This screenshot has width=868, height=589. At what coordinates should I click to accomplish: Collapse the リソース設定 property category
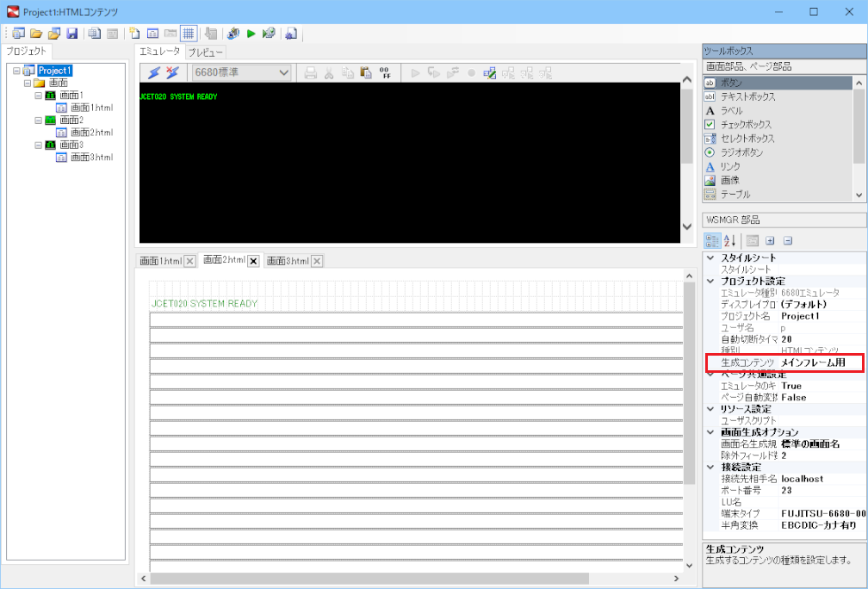[x=710, y=409]
